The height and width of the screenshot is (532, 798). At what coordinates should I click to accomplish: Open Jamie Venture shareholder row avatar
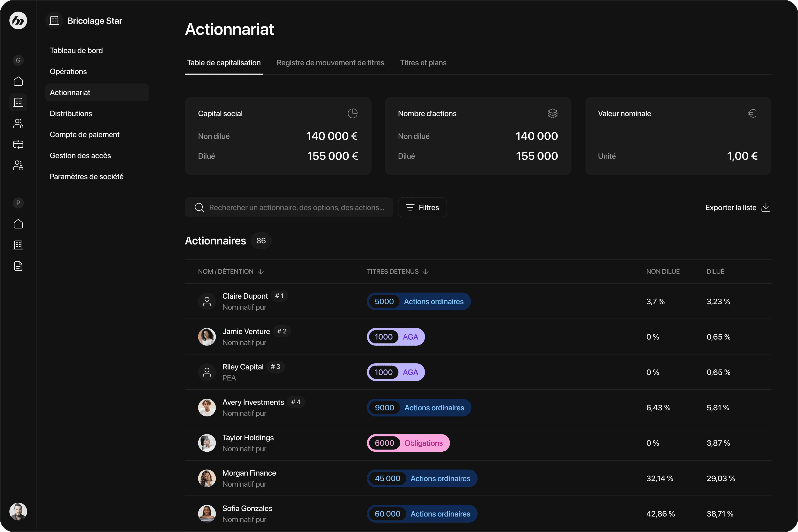coord(207,337)
